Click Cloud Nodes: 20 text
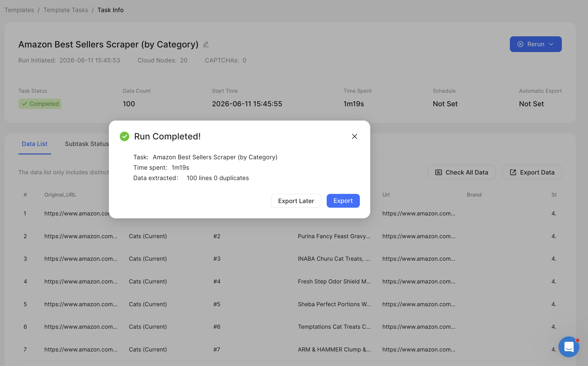This screenshot has width=588, height=366. pos(162,60)
